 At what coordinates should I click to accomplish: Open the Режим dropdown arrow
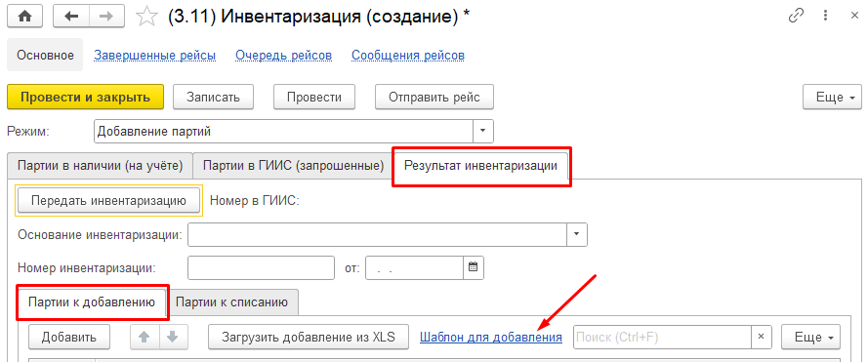(482, 132)
